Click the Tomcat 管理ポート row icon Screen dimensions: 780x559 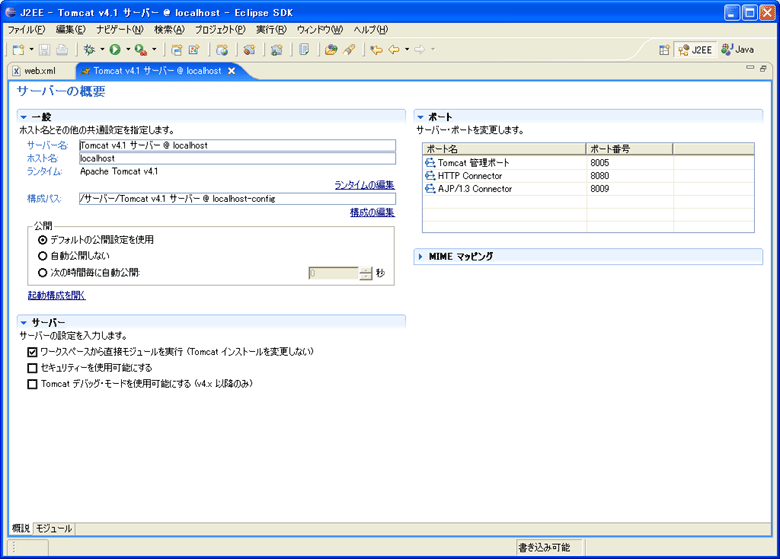coord(430,163)
